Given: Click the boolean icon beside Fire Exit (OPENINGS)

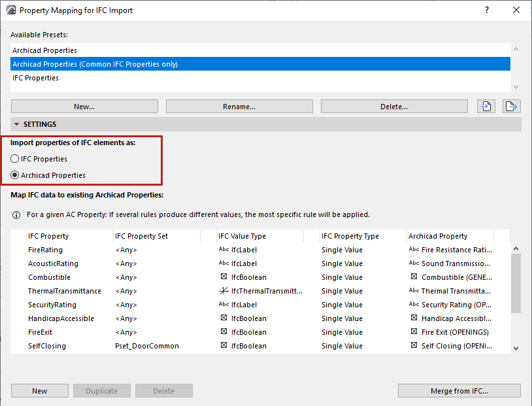Looking at the screenshot, I should [414, 332].
